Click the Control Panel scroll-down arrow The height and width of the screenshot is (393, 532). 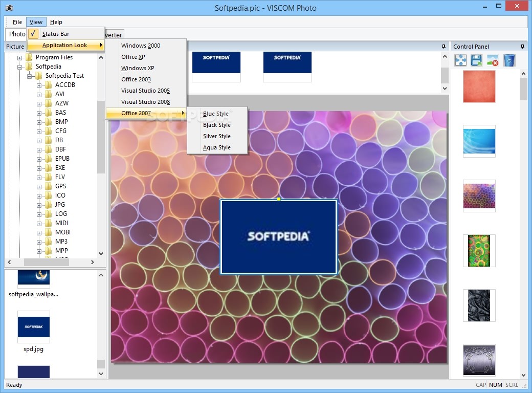point(523,375)
